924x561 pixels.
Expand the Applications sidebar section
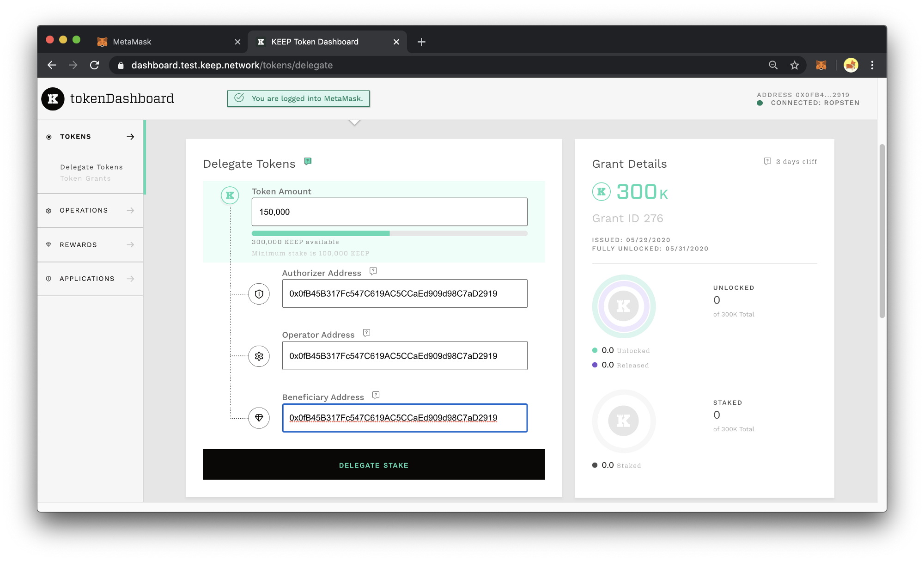click(90, 279)
